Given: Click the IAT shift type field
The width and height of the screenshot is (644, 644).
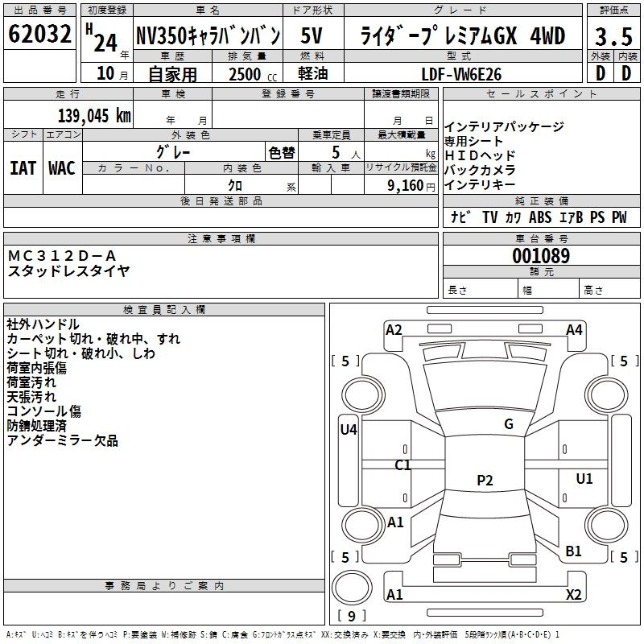Looking at the screenshot, I should pos(23,168).
